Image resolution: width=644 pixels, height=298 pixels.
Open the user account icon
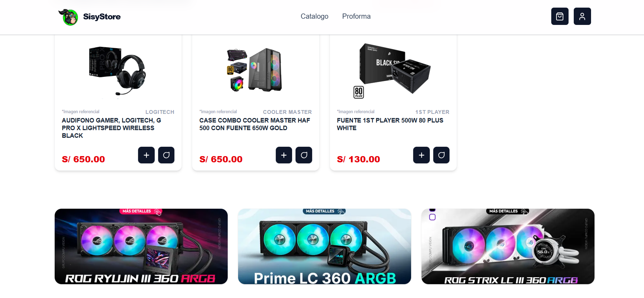click(582, 16)
